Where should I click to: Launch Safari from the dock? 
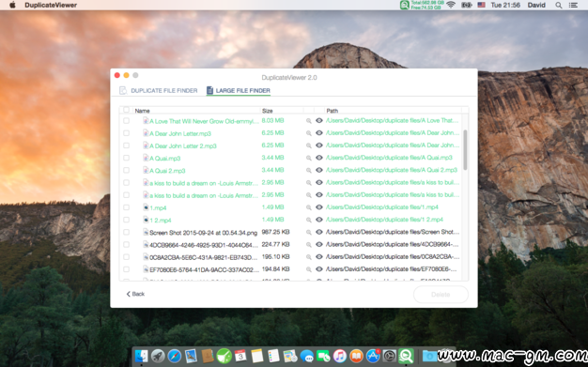coord(175,356)
